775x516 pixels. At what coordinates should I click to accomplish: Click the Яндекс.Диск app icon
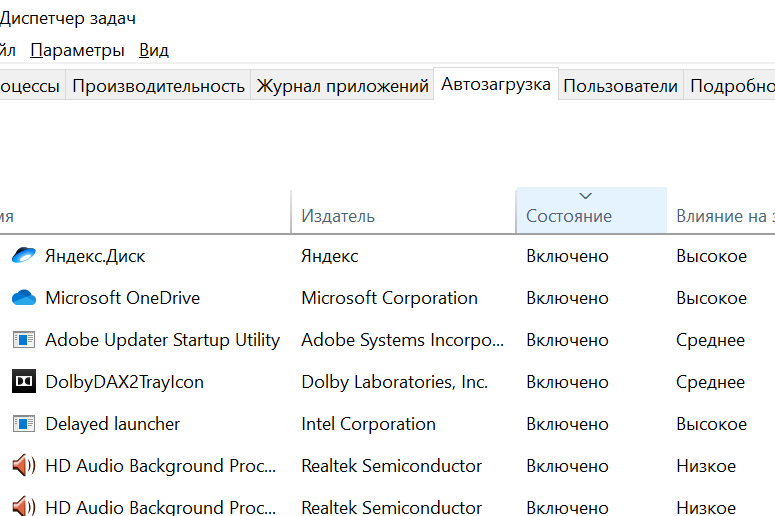pos(24,256)
